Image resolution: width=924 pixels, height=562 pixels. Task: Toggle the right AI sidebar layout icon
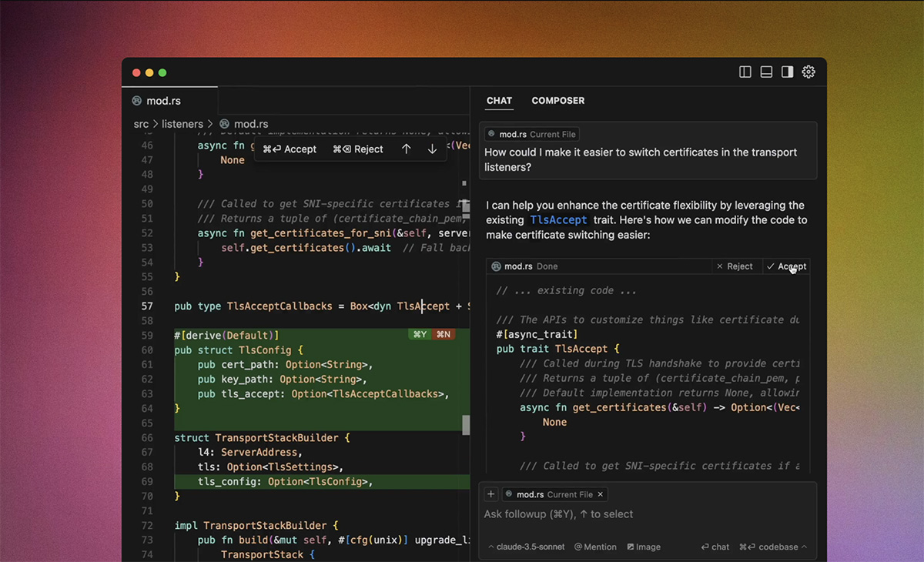click(787, 72)
